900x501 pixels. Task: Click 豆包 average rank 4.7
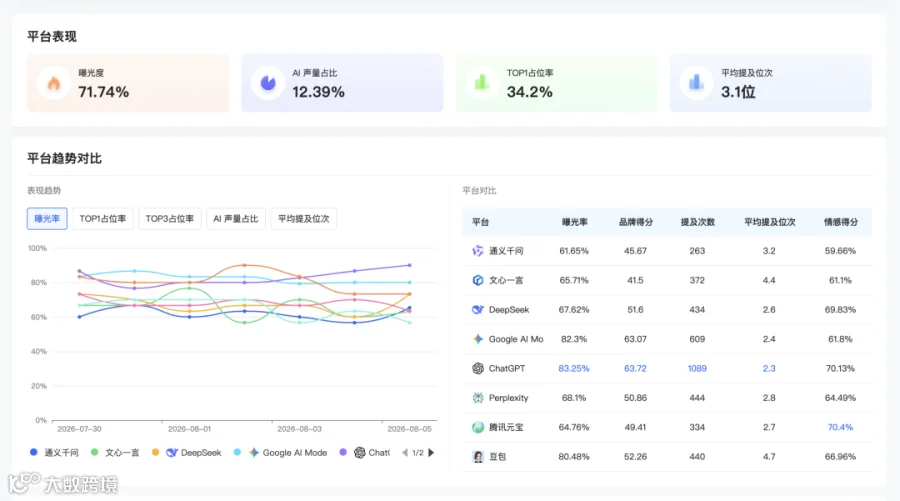769,457
